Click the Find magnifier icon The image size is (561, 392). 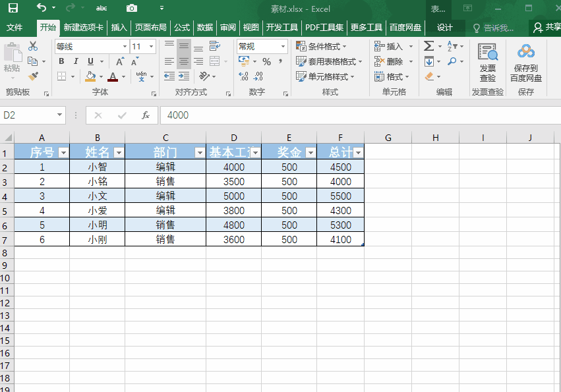point(452,61)
